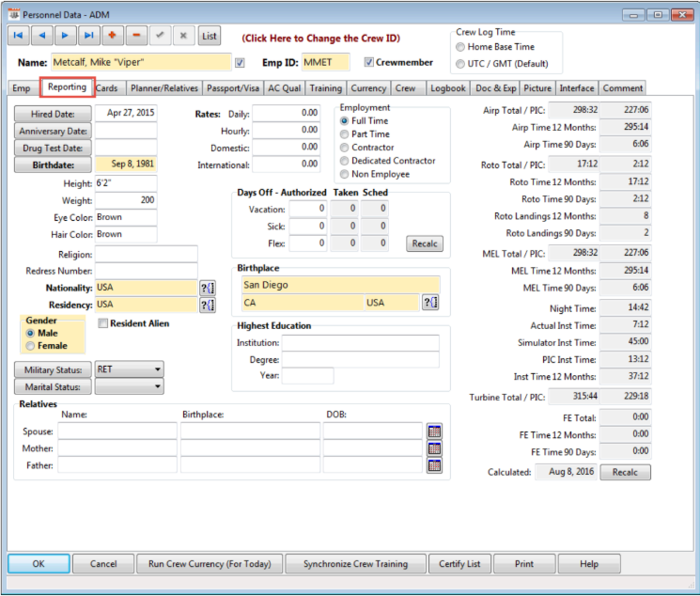Add a new record with plus icon
The image size is (700, 596).
[x=114, y=36]
